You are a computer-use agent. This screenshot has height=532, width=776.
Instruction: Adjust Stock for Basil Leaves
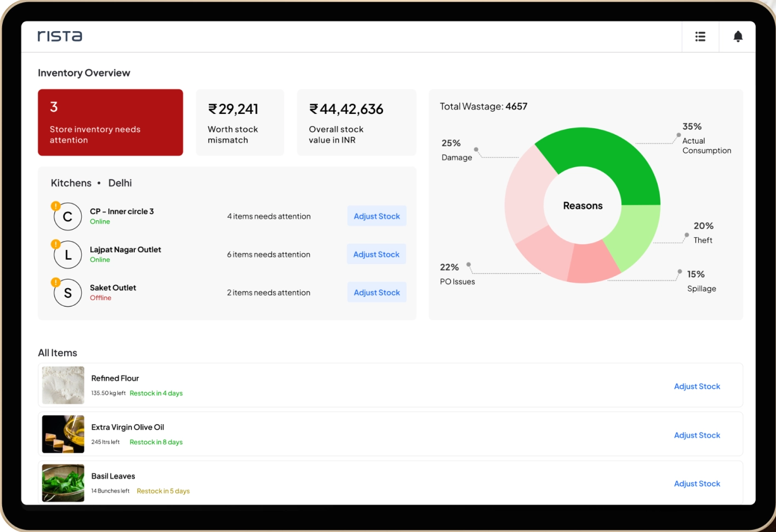pos(697,483)
